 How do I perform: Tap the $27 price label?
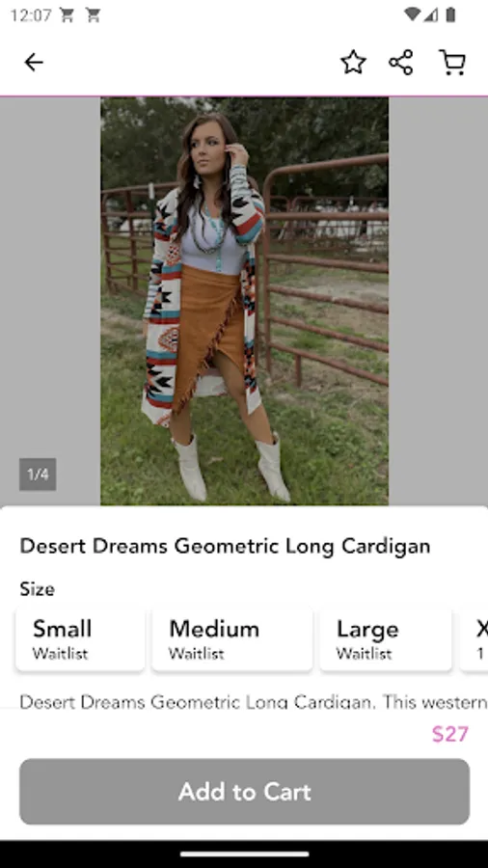coord(449,734)
